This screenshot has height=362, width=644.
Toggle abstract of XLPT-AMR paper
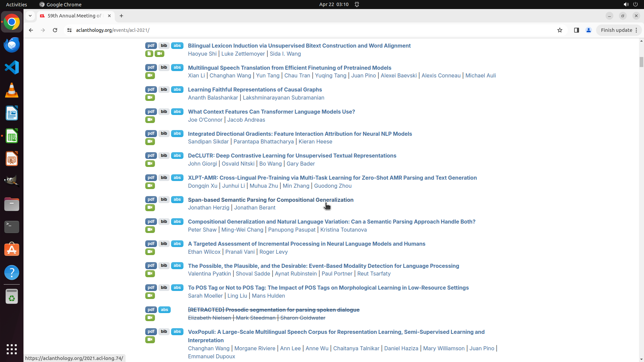tap(177, 178)
